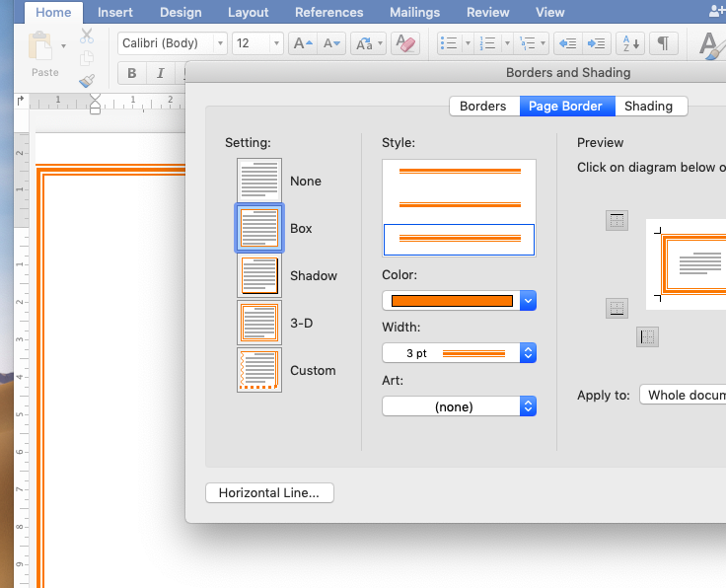Click the Increase Indent icon
The image size is (726, 588).
tap(597, 43)
